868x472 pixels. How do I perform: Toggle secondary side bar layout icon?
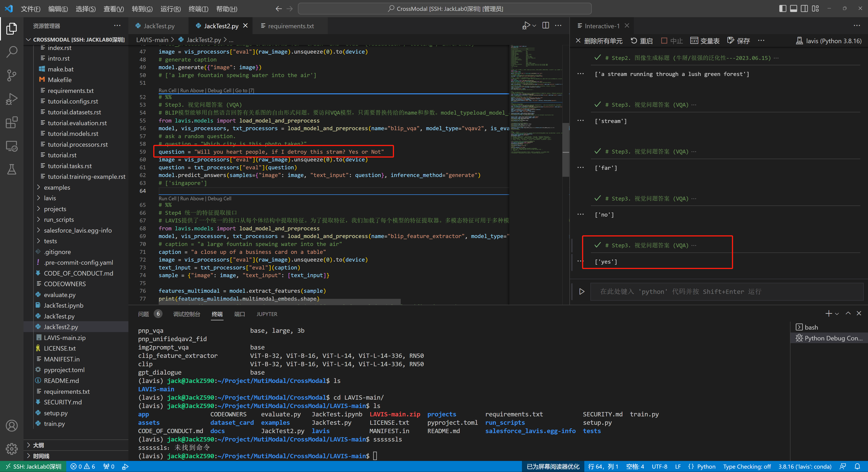click(804, 9)
